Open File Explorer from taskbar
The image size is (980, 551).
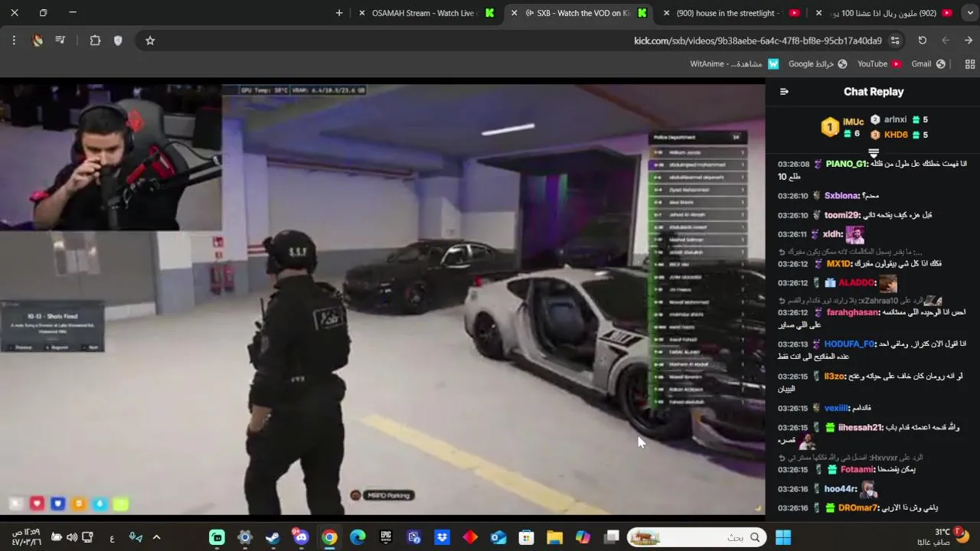click(554, 537)
